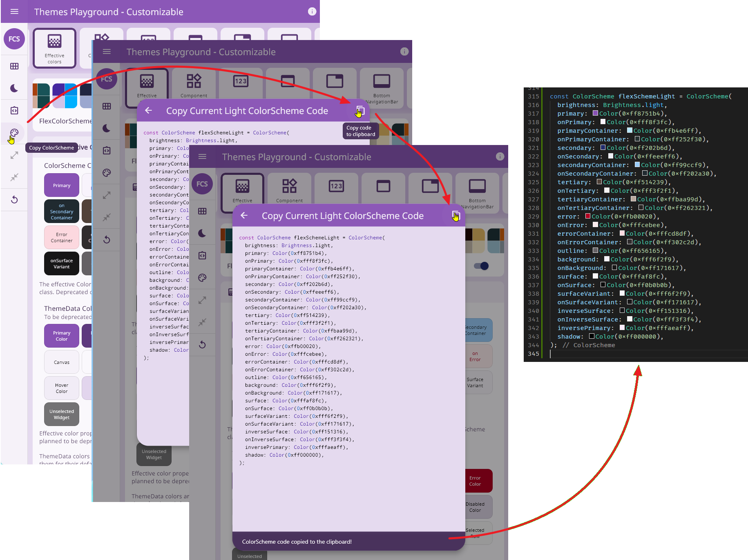The width and height of the screenshot is (748, 560).
Task: Click palette icon in middle window sidebar
Action: (x=107, y=173)
